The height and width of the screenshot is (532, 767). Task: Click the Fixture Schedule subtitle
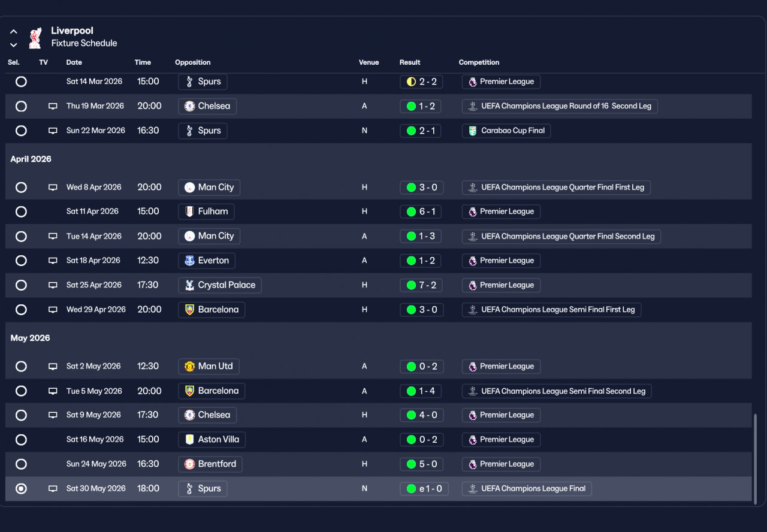[x=84, y=43]
